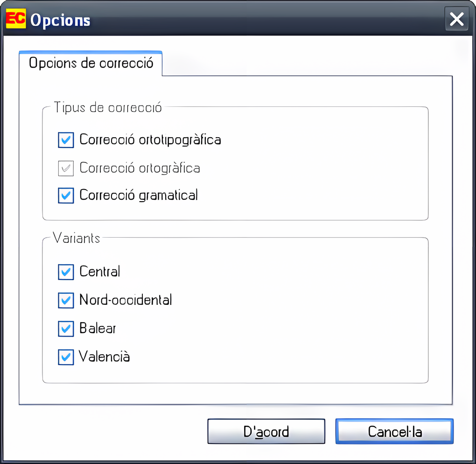This screenshot has width=476, height=464.
Task: Uncheck Correcció ortotipogràfica
Action: click(66, 140)
